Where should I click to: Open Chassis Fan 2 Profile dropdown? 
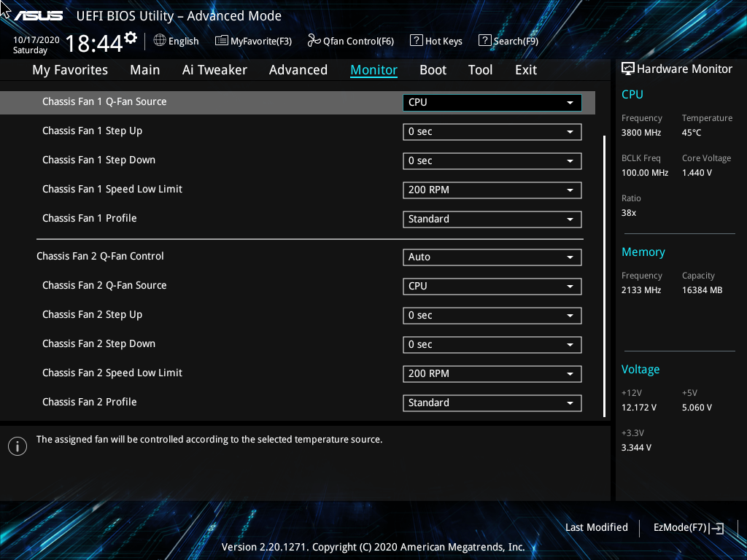pos(492,402)
